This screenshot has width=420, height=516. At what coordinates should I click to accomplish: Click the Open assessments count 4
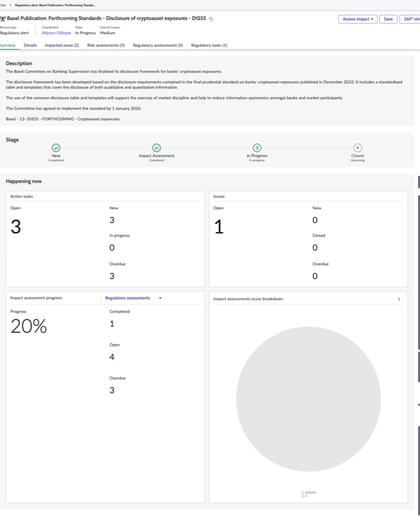point(112,357)
